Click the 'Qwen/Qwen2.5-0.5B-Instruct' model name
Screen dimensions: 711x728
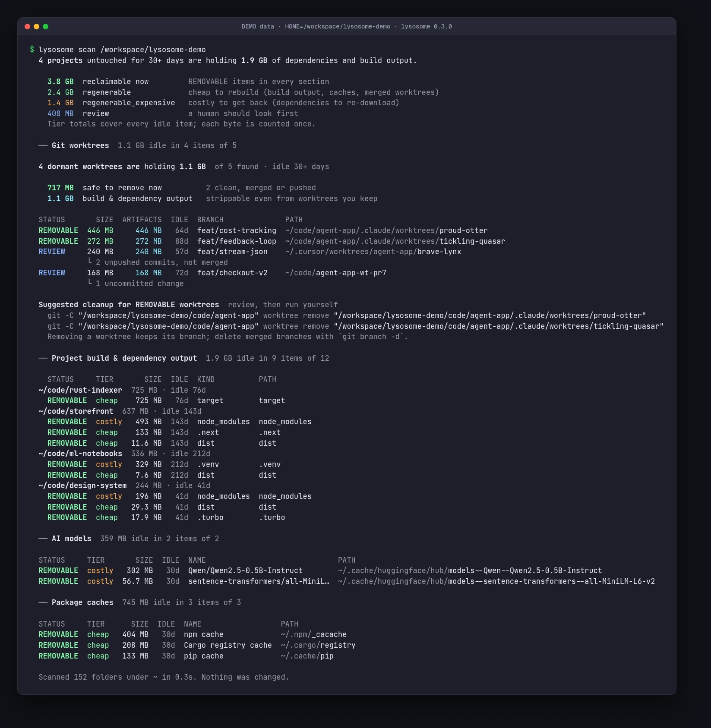point(245,570)
